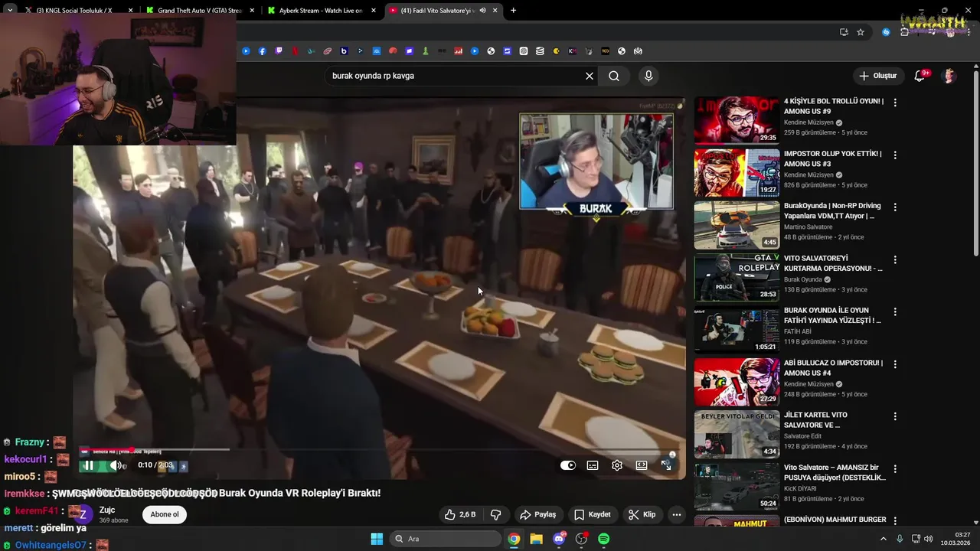
Task: Subscribe with Abone ol button
Action: pos(165,514)
